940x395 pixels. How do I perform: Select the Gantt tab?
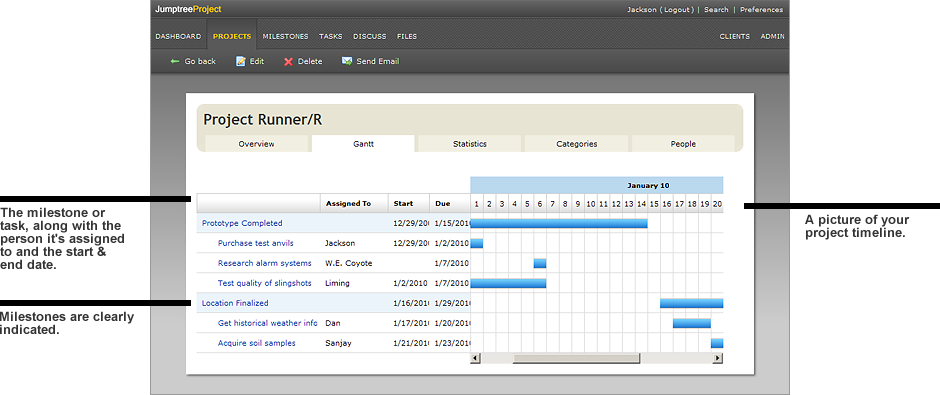point(363,144)
